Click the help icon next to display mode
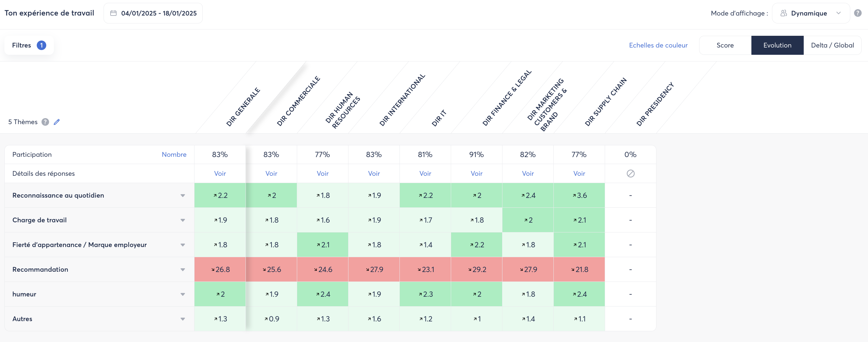The height and width of the screenshot is (342, 868). (x=858, y=13)
